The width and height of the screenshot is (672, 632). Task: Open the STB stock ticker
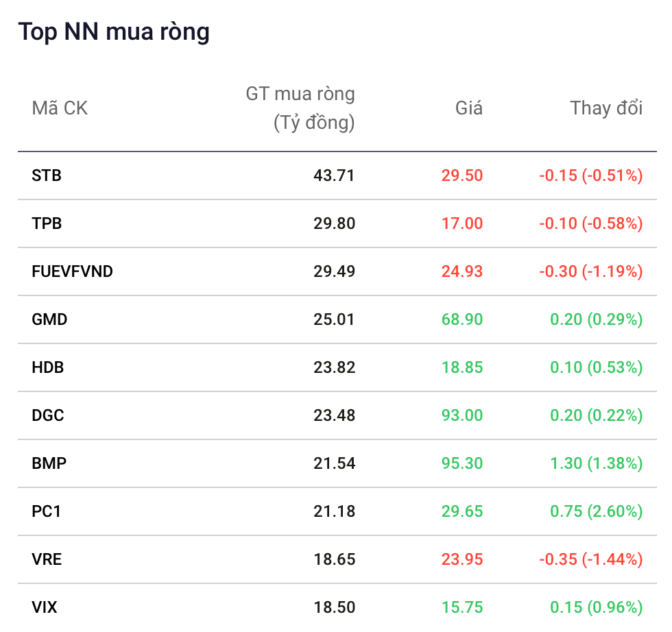47,175
